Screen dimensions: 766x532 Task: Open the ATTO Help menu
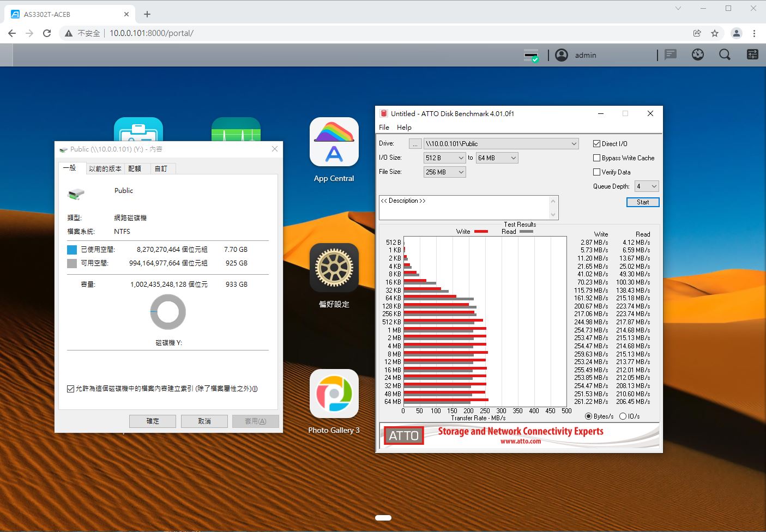pos(404,127)
